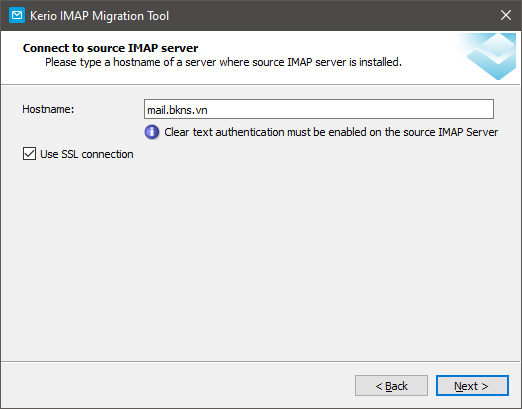
Task: Uncheck the Use SSL connection checkbox
Action: (x=29, y=154)
